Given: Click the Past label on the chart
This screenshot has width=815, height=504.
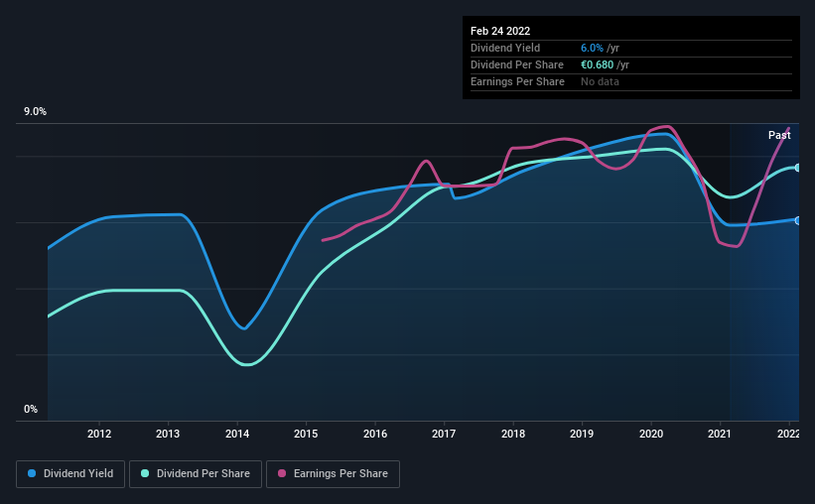Looking at the screenshot, I should click(x=779, y=135).
